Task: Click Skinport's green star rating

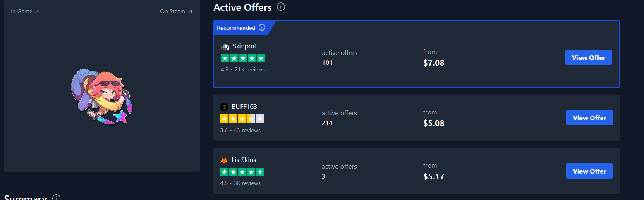Action: pos(243,58)
